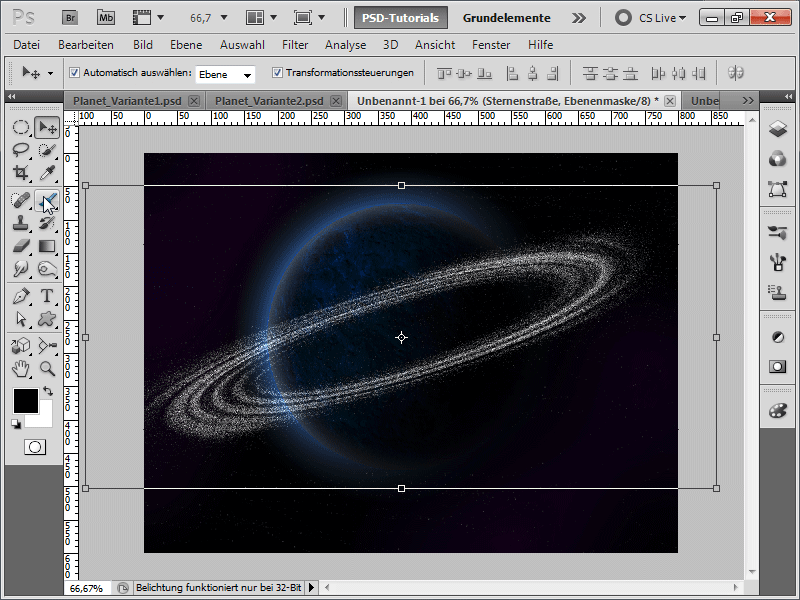Image resolution: width=800 pixels, height=600 pixels.
Task: Click the transform center reference point
Action: coord(401,337)
